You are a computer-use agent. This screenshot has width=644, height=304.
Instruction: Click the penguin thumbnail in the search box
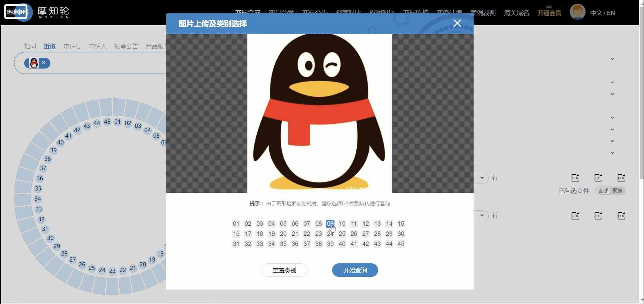point(34,63)
